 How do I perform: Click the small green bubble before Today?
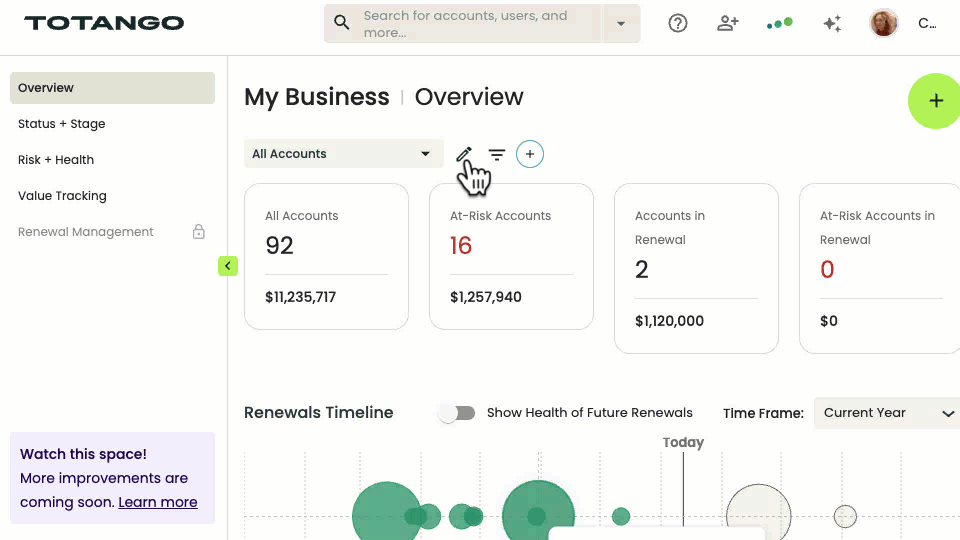(621, 516)
